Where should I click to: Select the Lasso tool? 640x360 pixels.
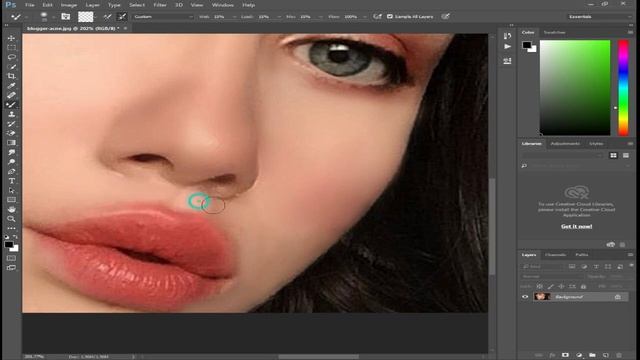[x=11, y=57]
